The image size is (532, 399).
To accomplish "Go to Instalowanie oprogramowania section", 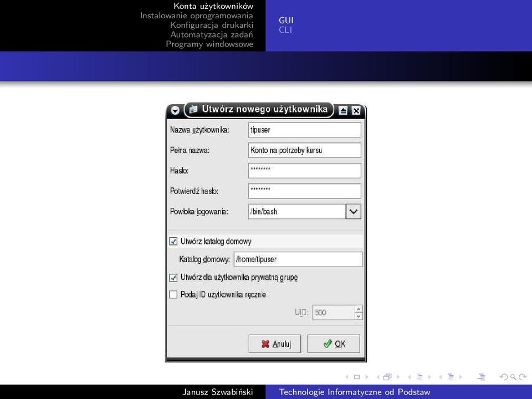I will pyautogui.click(x=196, y=16).
